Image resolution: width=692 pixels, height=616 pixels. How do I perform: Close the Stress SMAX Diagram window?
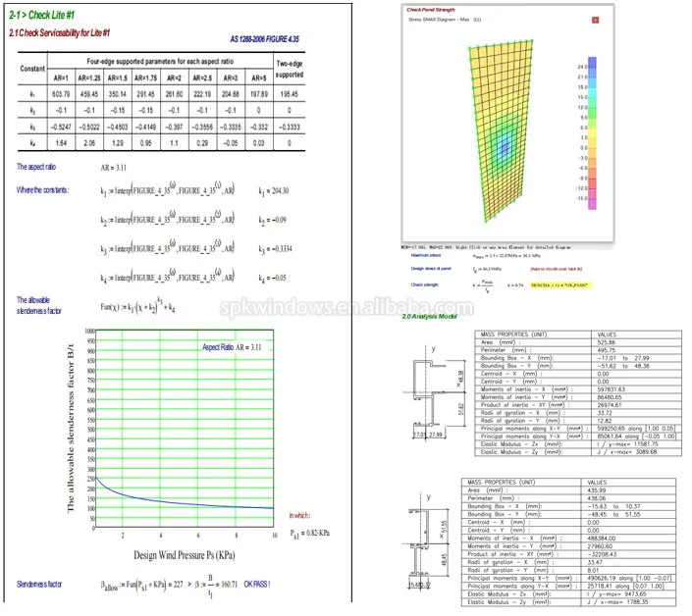(595, 20)
